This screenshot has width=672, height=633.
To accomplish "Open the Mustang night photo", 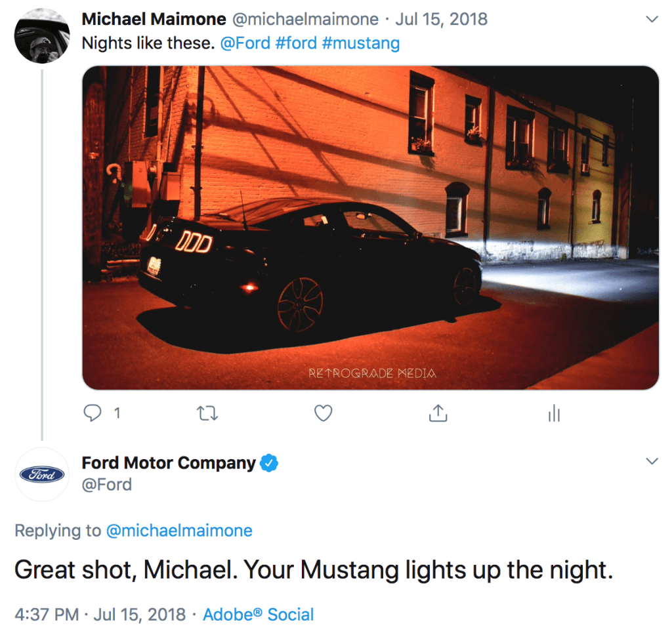I will 370,228.
